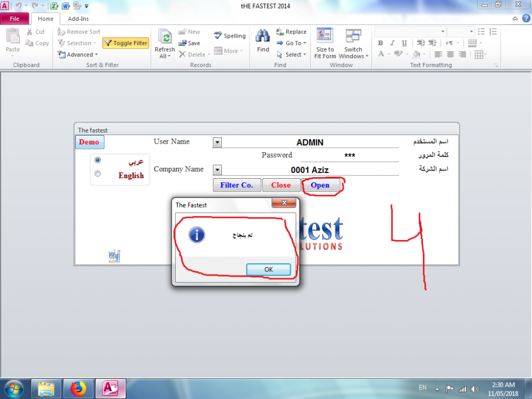The height and width of the screenshot is (399, 532).
Task: Click the EN language indicator in tray
Action: click(422, 387)
